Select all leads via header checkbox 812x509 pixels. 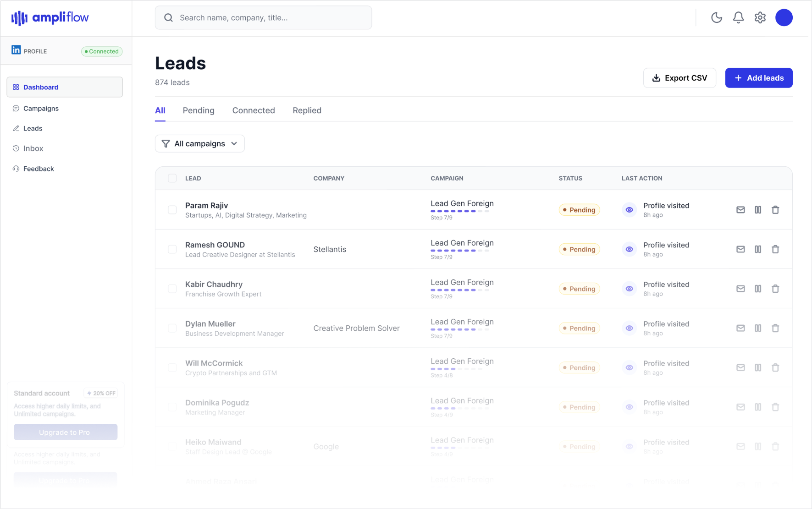click(172, 178)
